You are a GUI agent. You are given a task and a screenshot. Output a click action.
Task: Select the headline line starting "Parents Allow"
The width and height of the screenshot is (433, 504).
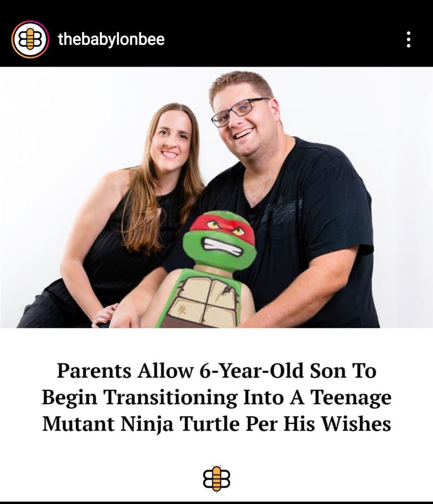click(x=216, y=371)
